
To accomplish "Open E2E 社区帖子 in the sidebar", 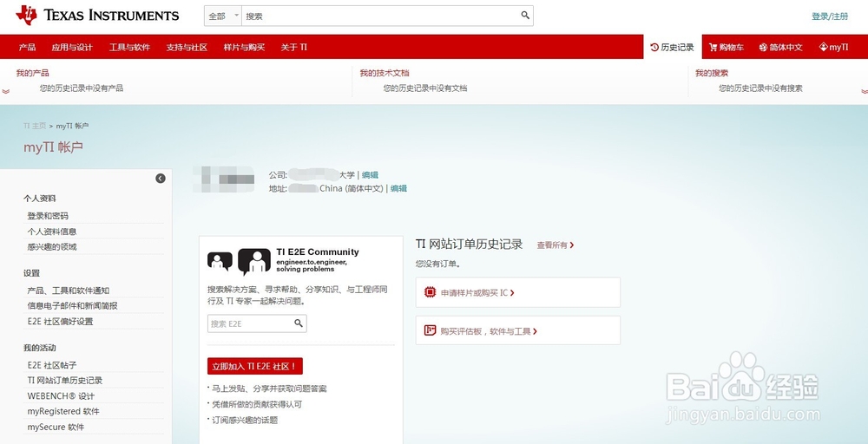I will [52, 365].
